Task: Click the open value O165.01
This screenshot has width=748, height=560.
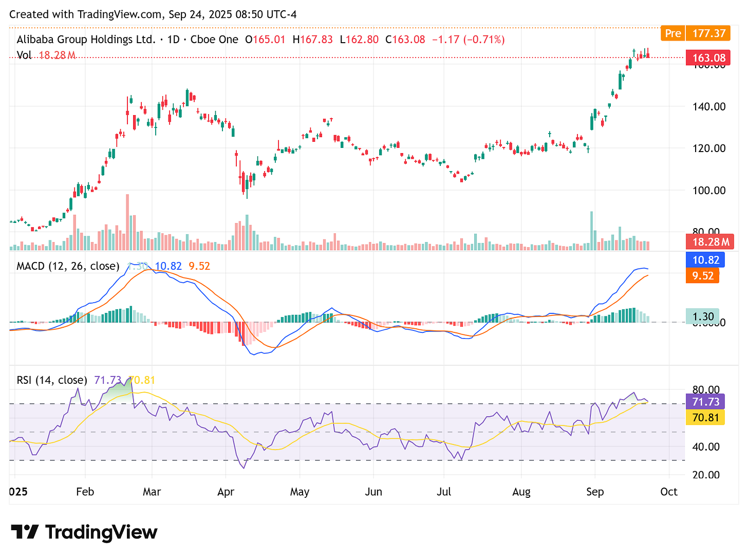Action: (x=265, y=40)
